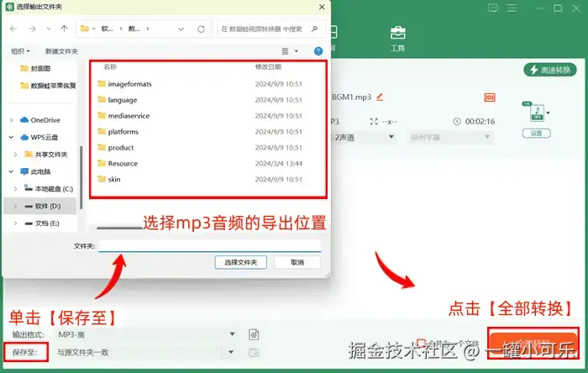This screenshot has width=588, height=373.
Task: Click the forward navigation arrow in dialog
Action: tap(32, 29)
